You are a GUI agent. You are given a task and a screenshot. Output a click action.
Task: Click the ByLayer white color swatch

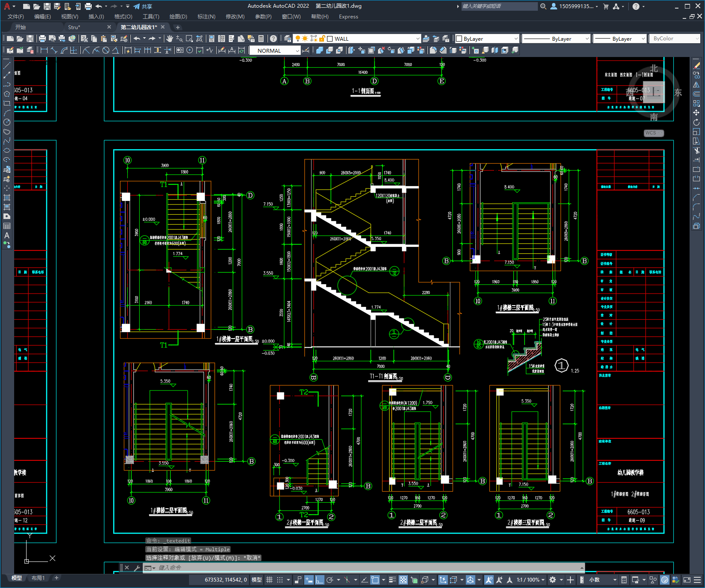click(459, 39)
